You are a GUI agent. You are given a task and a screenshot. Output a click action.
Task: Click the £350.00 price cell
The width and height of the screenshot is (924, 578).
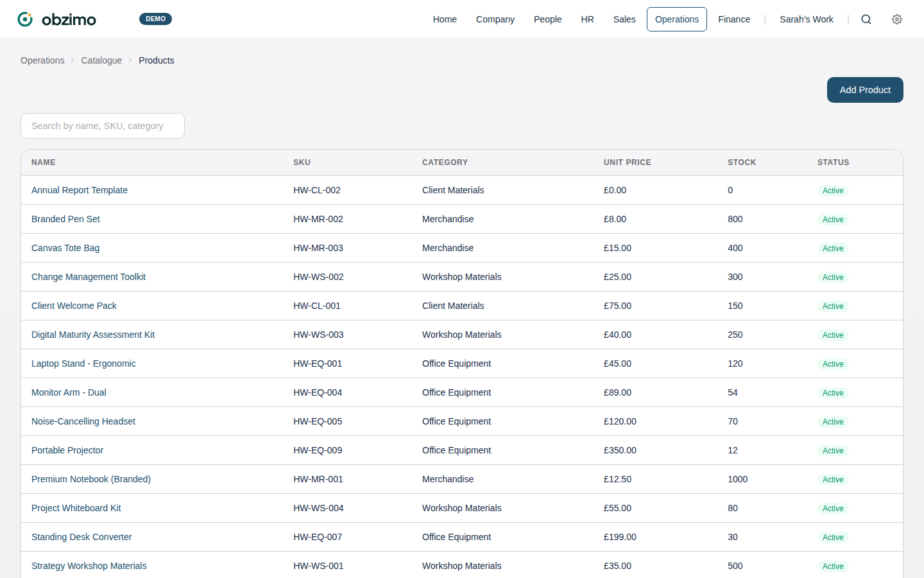(620, 450)
